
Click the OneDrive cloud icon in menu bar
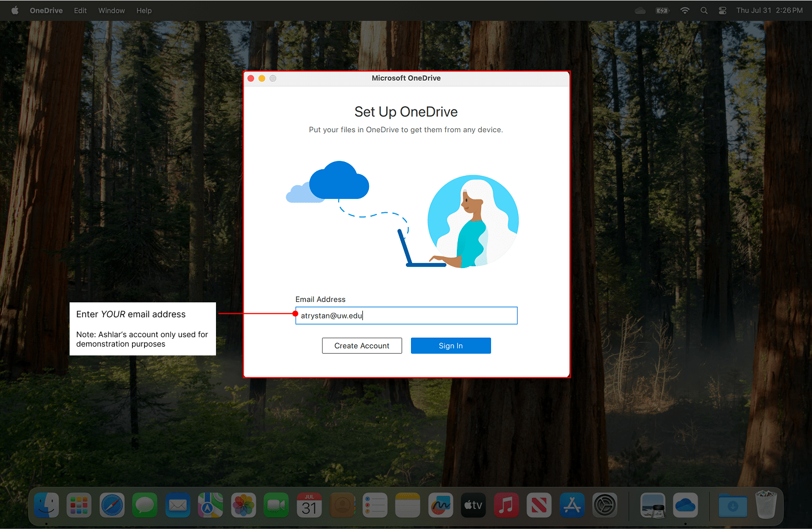pyautogui.click(x=640, y=11)
